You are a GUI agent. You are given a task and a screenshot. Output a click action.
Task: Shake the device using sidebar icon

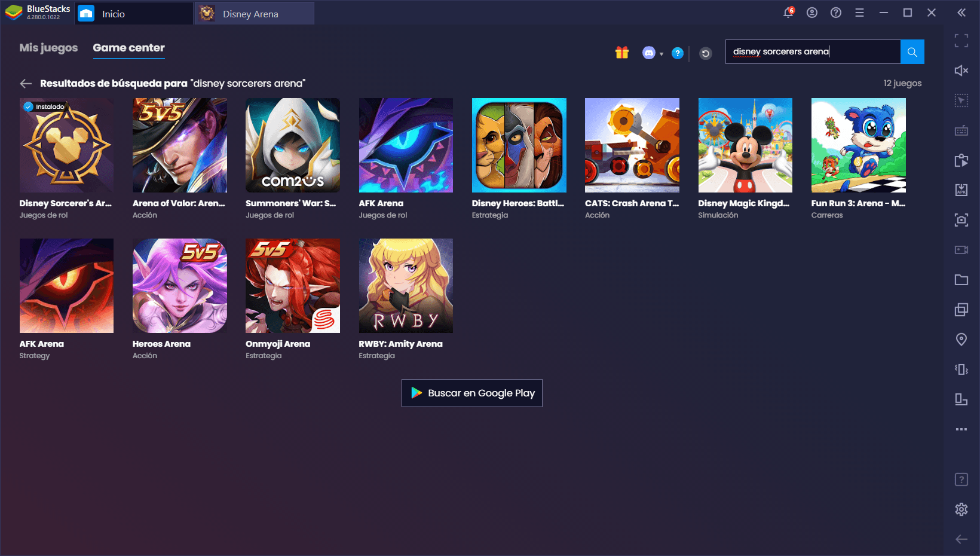pos(961,369)
